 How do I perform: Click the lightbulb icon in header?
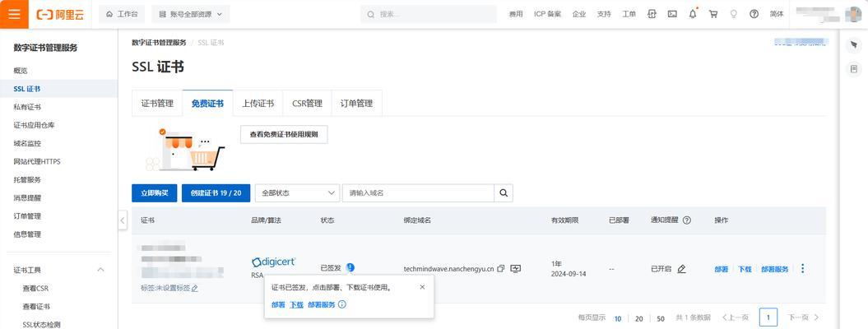point(734,14)
